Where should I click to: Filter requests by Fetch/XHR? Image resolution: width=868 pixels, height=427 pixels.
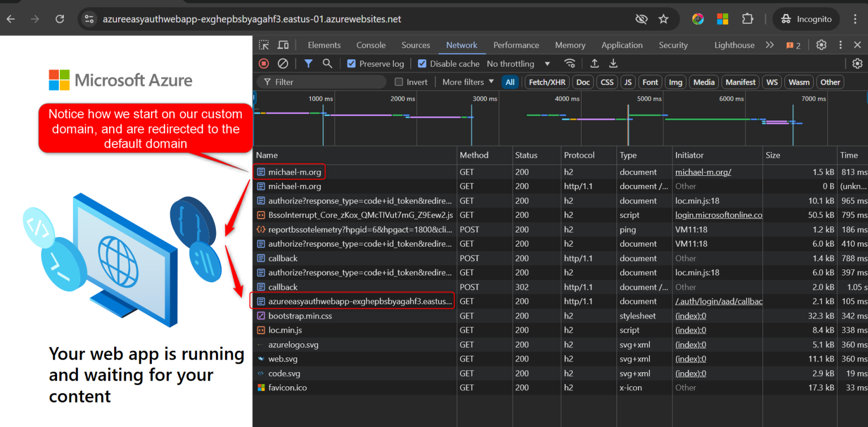(546, 82)
